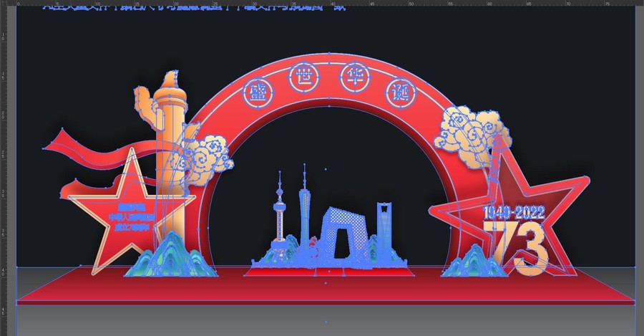The height and width of the screenshot is (336, 644).
Task: Select the circled 盛 character on arch
Action: (x=258, y=93)
